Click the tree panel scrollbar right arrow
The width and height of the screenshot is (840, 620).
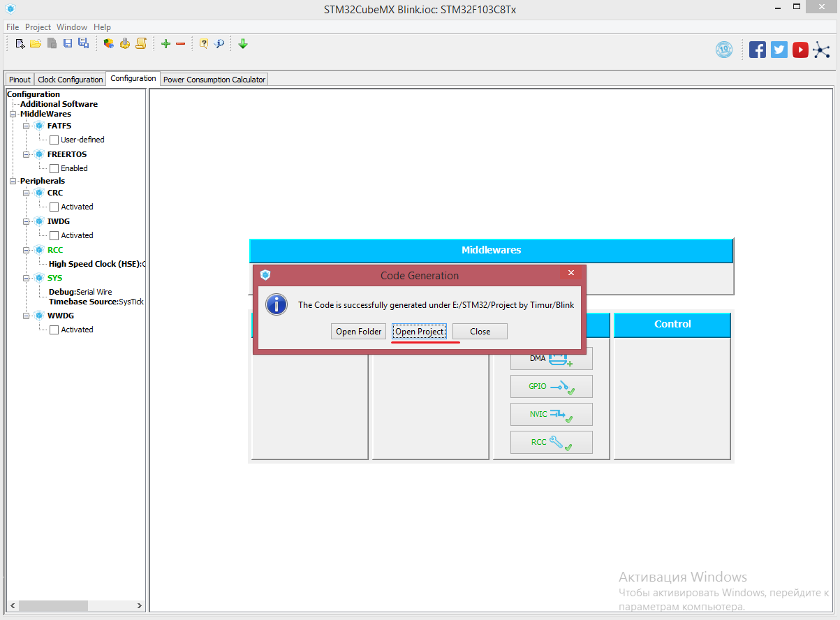click(139, 606)
